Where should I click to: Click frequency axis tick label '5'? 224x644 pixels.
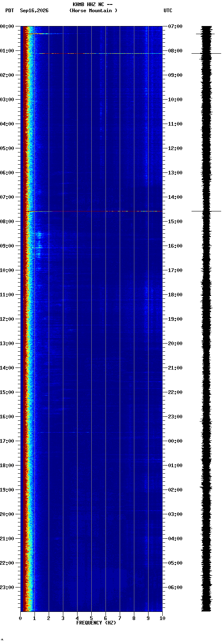pyautogui.click(x=91, y=618)
